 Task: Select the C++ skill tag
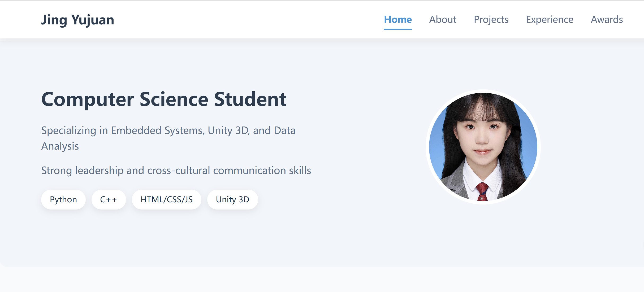click(x=109, y=199)
